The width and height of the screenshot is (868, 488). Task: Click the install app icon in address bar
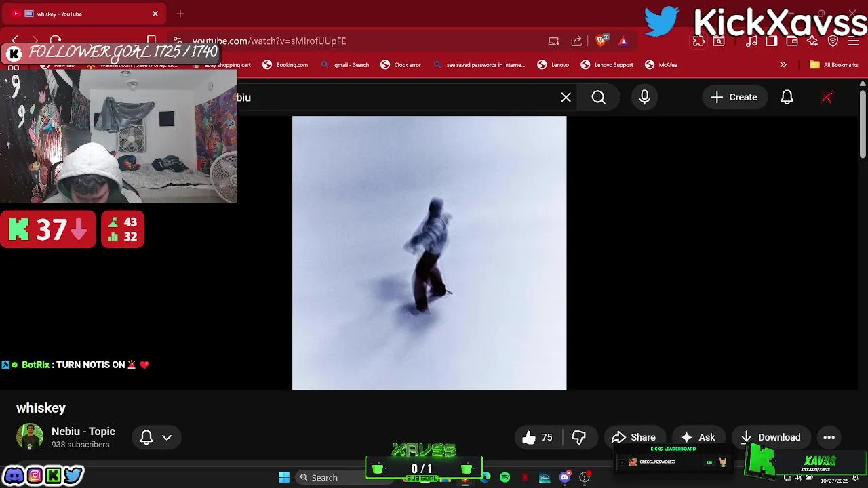(554, 41)
